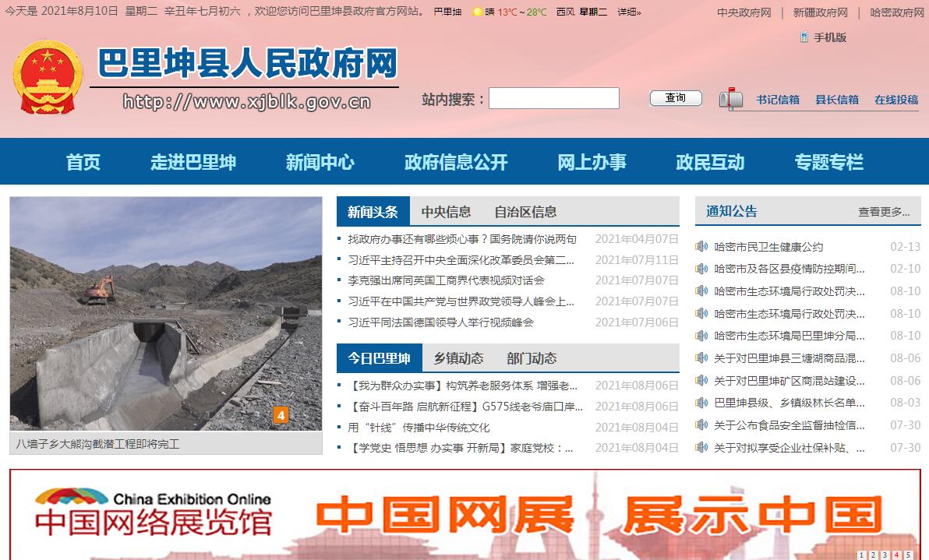Click the sunny weather icon
Screen dimensions: 929x560
click(477, 12)
